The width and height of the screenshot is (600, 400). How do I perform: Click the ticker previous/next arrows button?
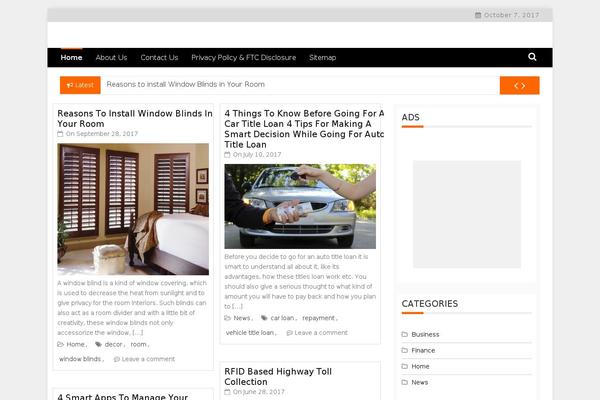tap(519, 85)
